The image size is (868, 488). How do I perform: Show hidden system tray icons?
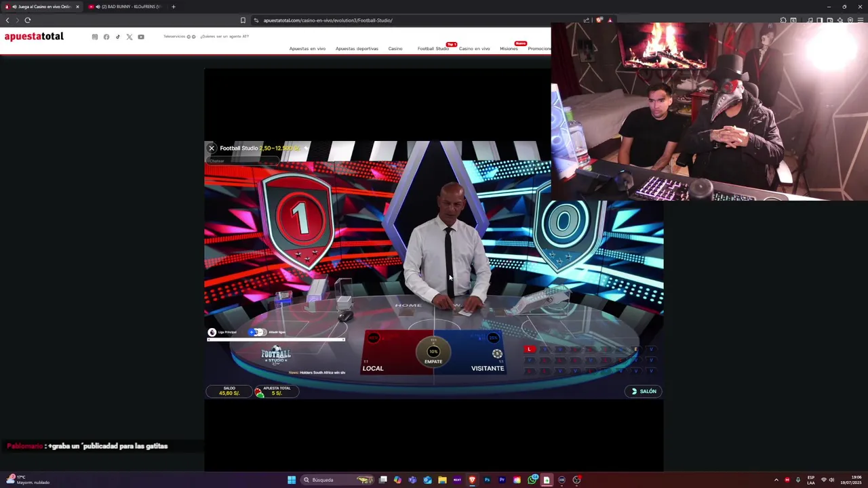tap(776, 480)
